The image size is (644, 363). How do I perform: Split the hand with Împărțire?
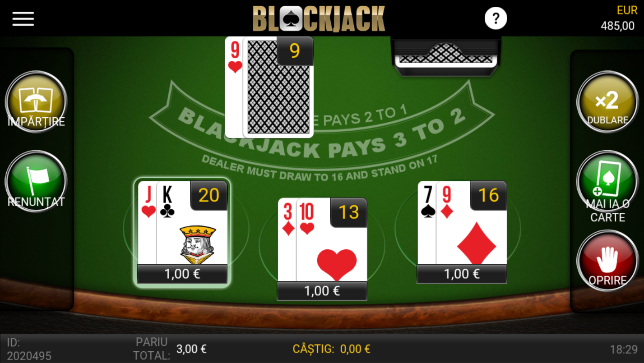(36, 101)
